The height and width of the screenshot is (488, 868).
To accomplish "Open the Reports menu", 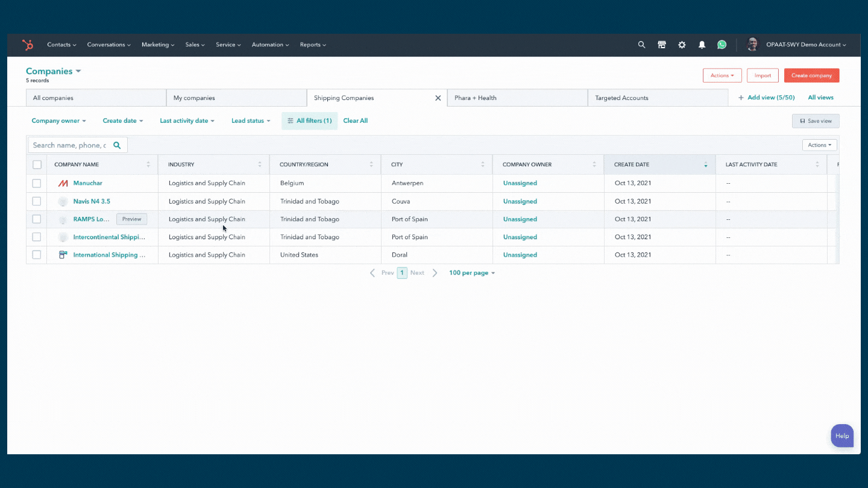I will coord(313,45).
